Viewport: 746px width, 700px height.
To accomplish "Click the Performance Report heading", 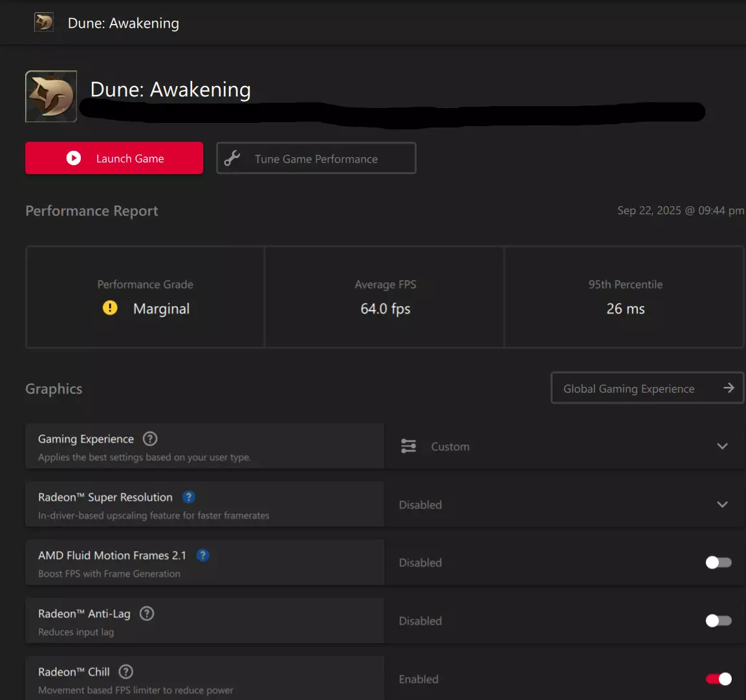I will tap(92, 211).
